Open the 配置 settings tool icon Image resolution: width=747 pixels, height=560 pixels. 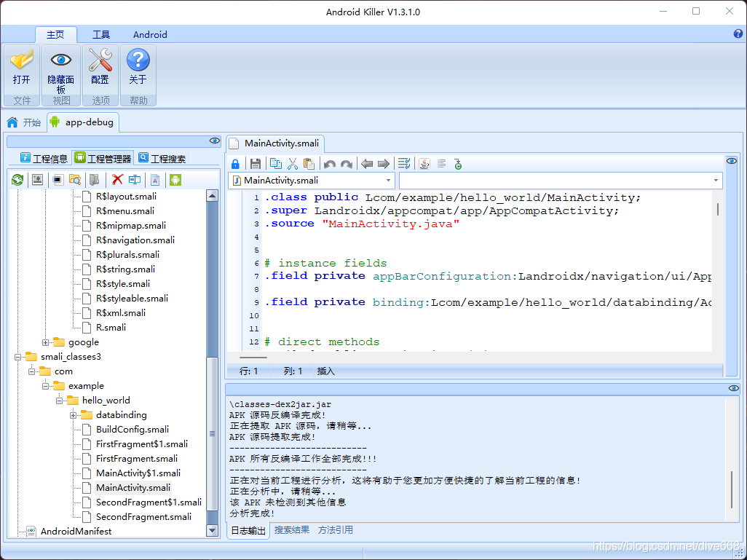100,61
